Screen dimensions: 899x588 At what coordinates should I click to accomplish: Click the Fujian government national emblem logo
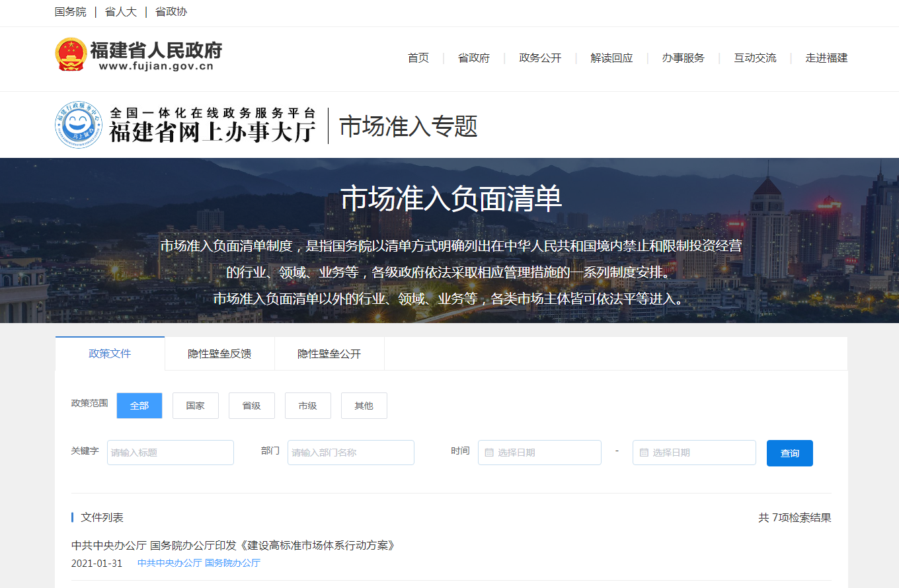pos(71,54)
